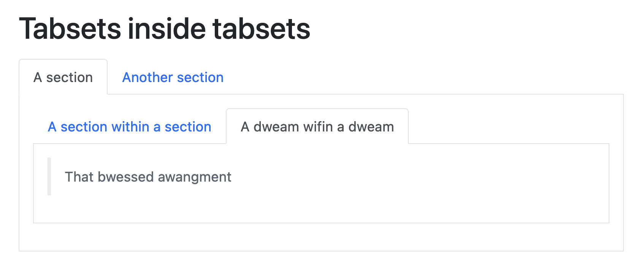644x272 pixels.
Task: Open the "Another section" tab
Action: pos(173,77)
